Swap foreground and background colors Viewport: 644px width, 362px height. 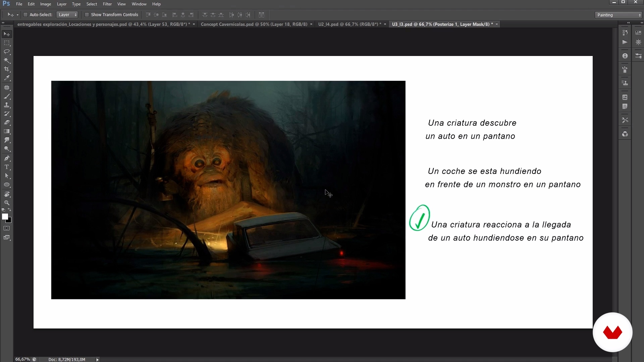pyautogui.click(x=10, y=210)
